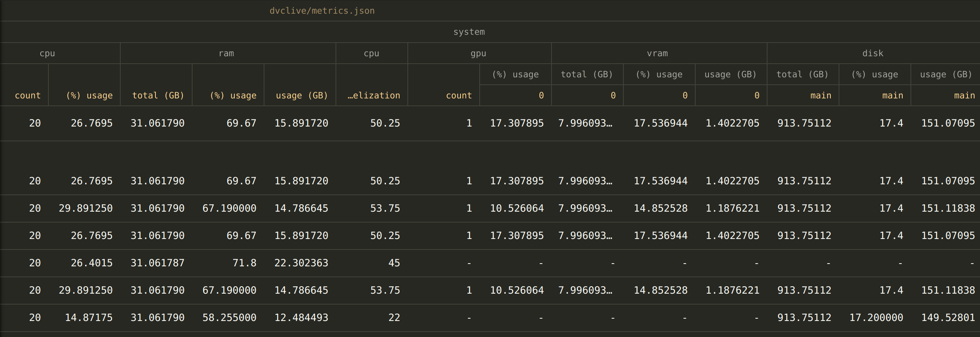Image resolution: width=980 pixels, height=337 pixels.
Task: Select the cell with value 12.484493
Action: [x=301, y=318]
